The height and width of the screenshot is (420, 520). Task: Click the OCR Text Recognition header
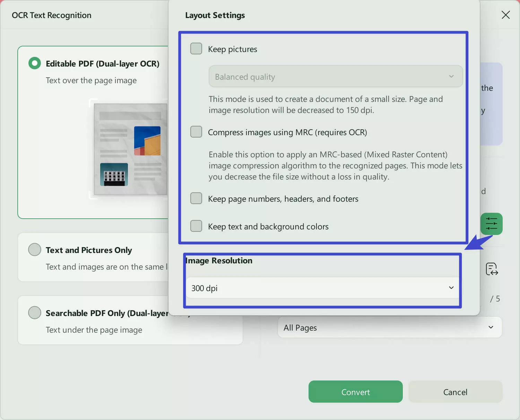coord(51,15)
